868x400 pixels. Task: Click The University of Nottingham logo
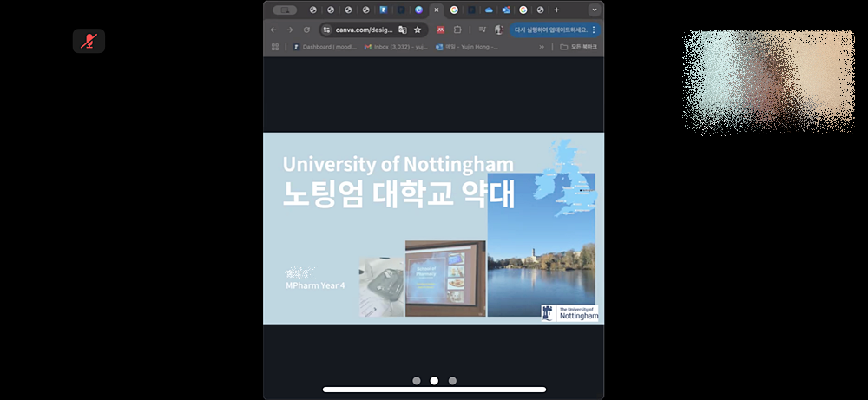[569, 313]
